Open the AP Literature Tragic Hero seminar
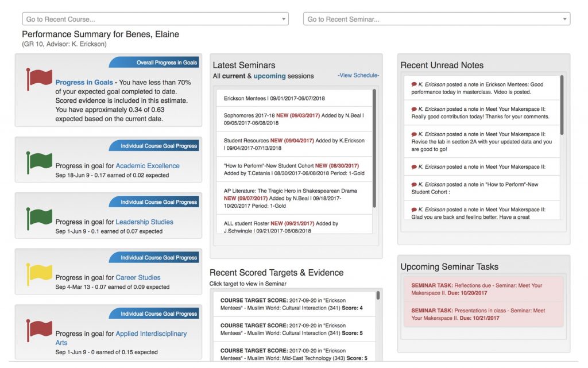Screen dimensions: 588x368 (295, 198)
